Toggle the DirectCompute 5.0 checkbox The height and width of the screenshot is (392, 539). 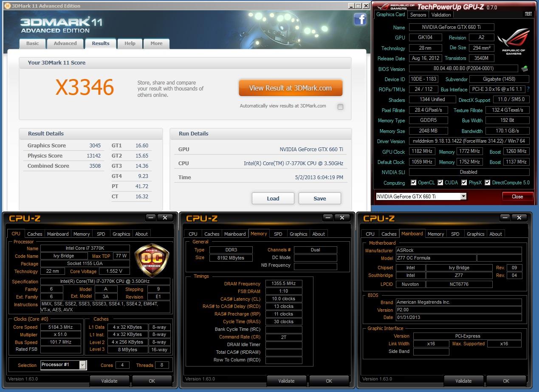click(488, 183)
